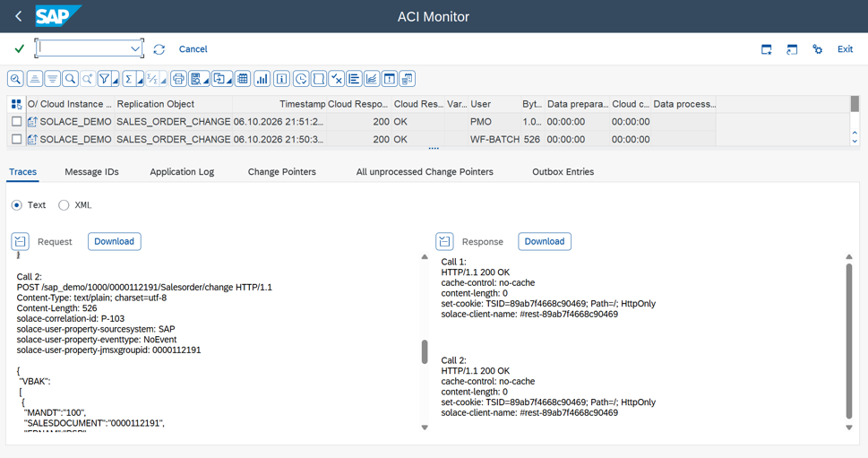Switch to the Outbox Entries tab
868x458 pixels.
[x=563, y=172]
